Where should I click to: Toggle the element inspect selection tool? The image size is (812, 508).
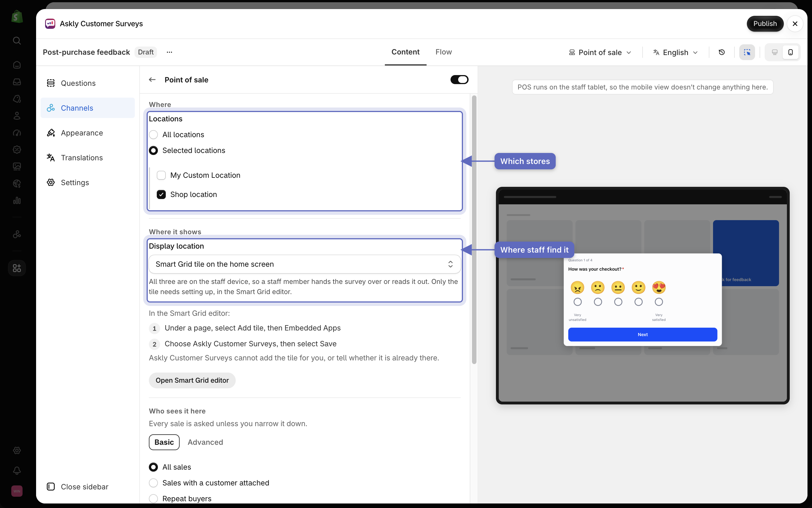pos(747,52)
